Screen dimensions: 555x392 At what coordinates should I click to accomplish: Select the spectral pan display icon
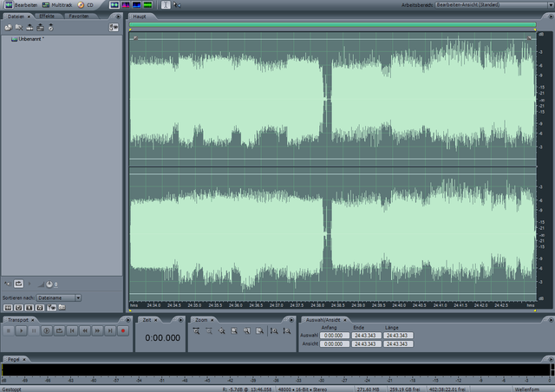click(x=137, y=5)
